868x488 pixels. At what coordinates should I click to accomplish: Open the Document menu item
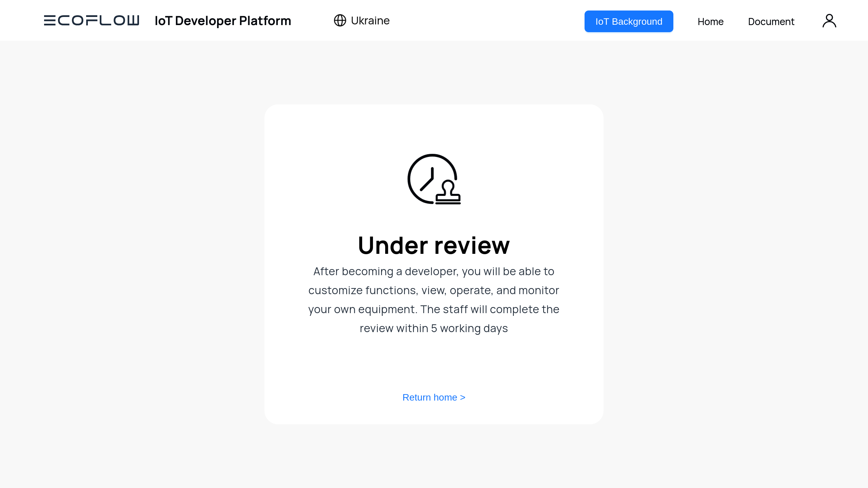771,22
